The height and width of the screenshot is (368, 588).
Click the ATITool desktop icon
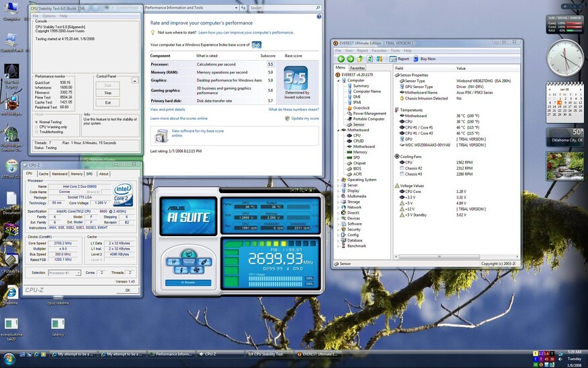[11, 168]
